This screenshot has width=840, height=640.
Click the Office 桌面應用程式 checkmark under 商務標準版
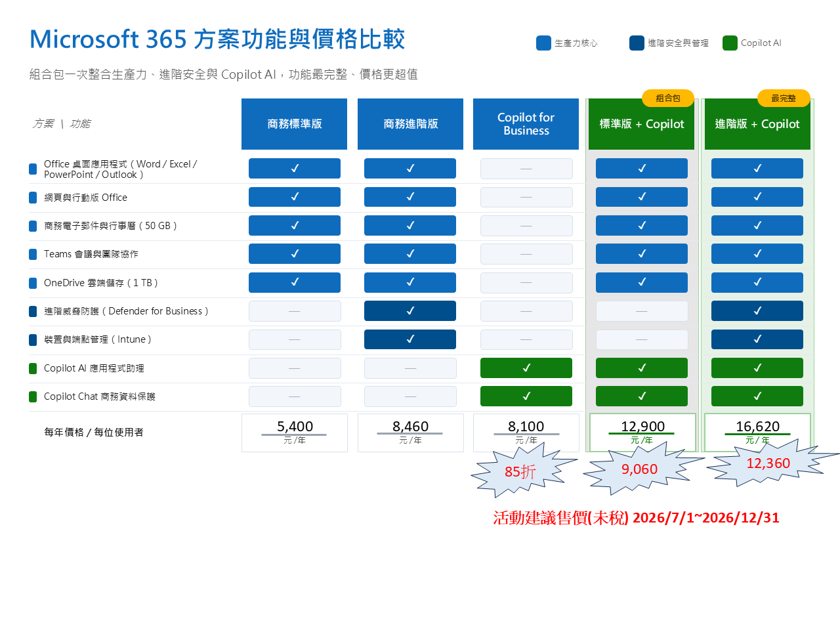[x=295, y=169]
